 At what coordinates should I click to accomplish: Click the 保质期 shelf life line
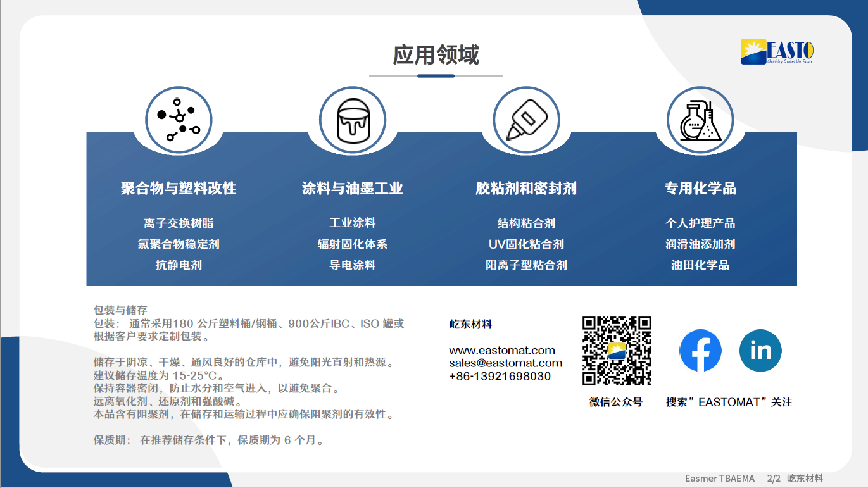click(210, 441)
